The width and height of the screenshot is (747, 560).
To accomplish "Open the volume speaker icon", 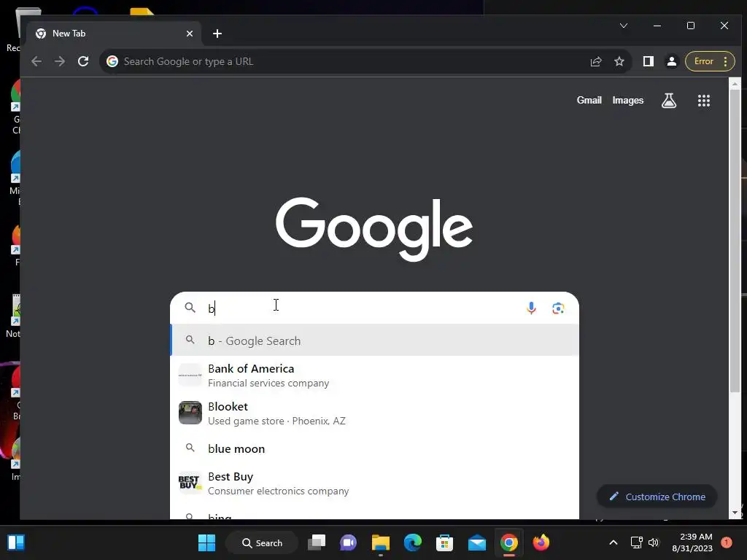I will click(654, 542).
